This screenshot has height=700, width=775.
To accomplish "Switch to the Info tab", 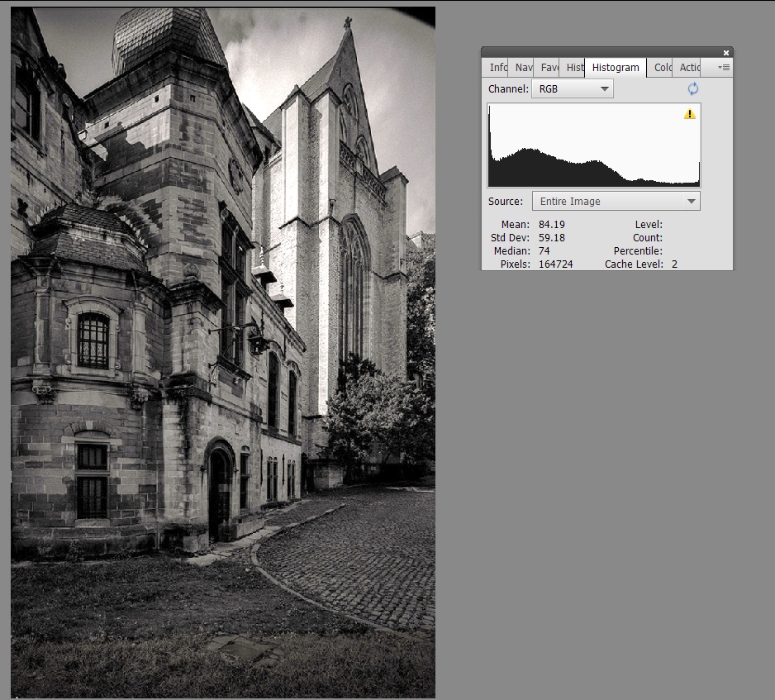I will click(x=497, y=68).
